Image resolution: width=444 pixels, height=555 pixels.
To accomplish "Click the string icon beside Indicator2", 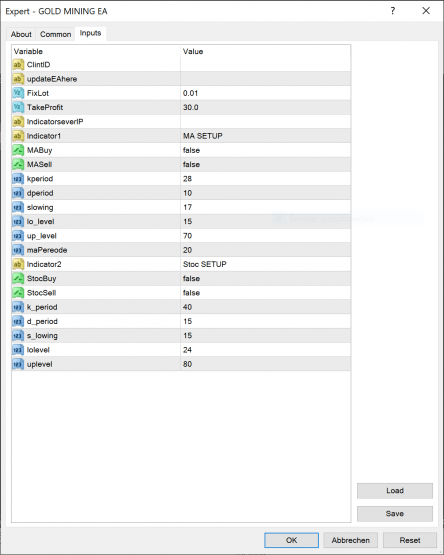I will click(x=18, y=264).
